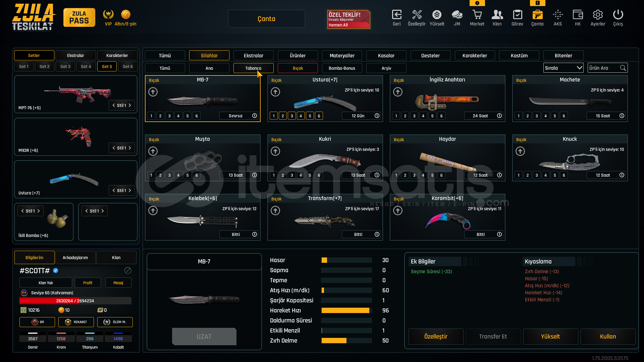Viewport: 644px width, 362px height.
Task: Click the Altın/E-pin coin icon
Action: pyautogui.click(x=126, y=14)
